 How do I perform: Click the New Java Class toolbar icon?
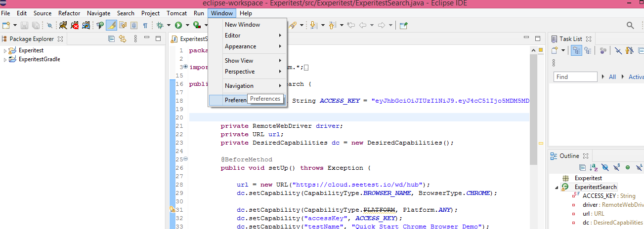[100, 25]
